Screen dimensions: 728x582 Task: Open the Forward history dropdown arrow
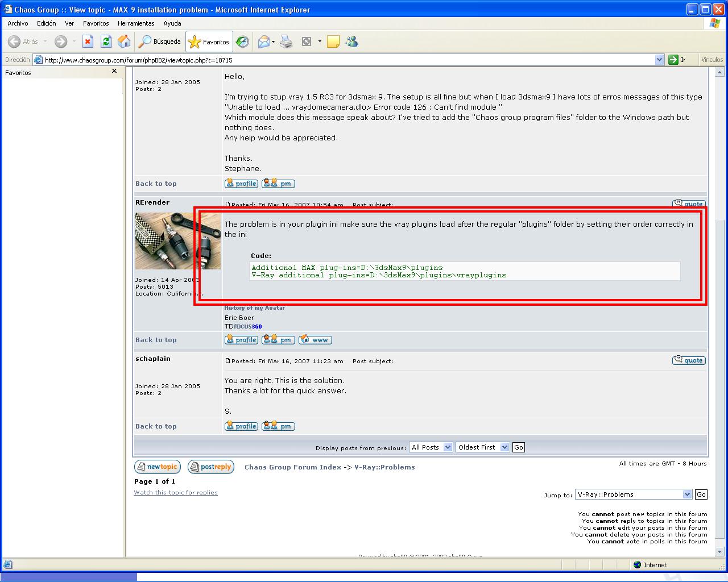[73, 41]
